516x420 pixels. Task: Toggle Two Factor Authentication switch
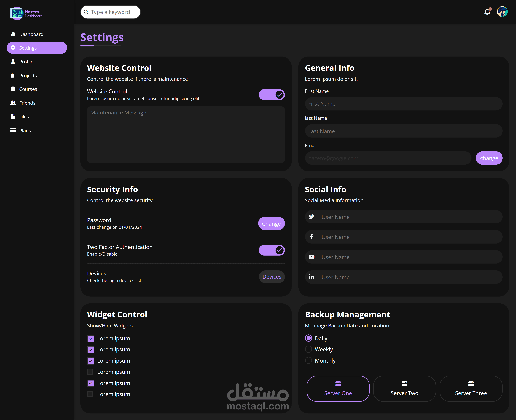pyautogui.click(x=272, y=250)
